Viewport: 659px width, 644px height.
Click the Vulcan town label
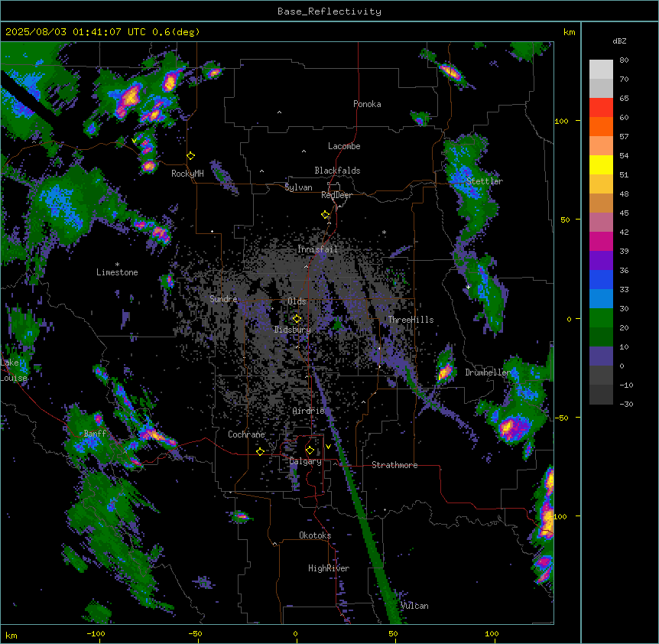[414, 606]
